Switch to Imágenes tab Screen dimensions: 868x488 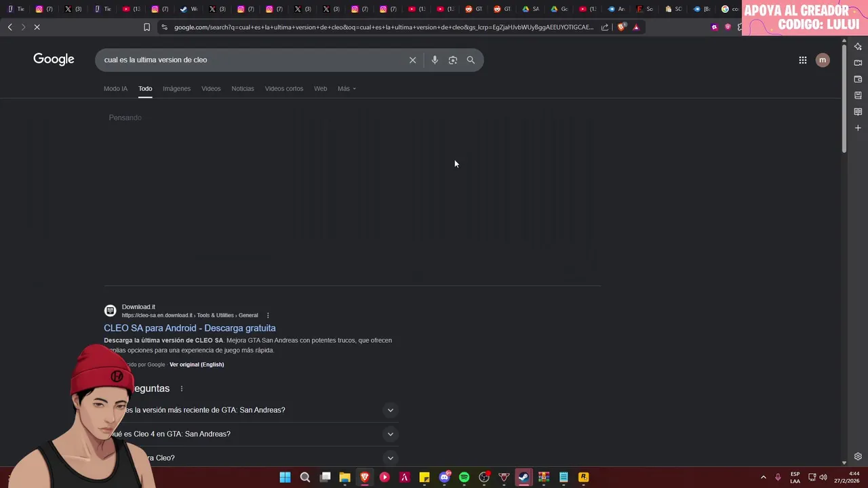click(176, 89)
